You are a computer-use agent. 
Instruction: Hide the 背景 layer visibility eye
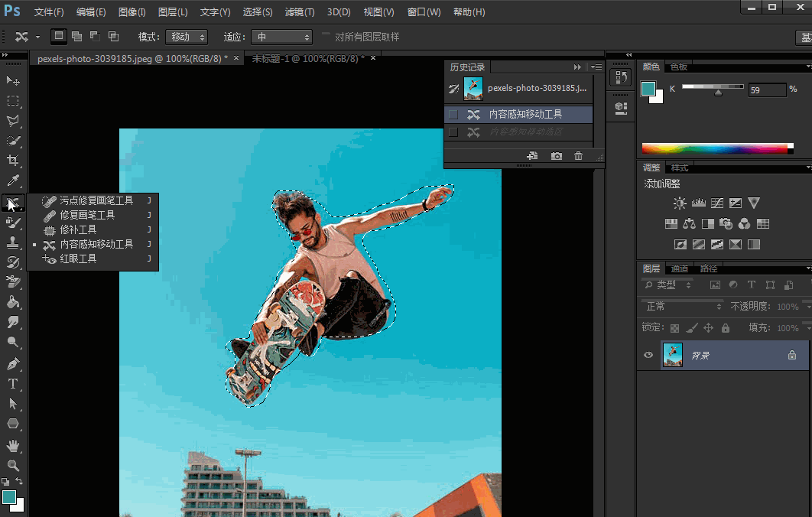[648, 356]
